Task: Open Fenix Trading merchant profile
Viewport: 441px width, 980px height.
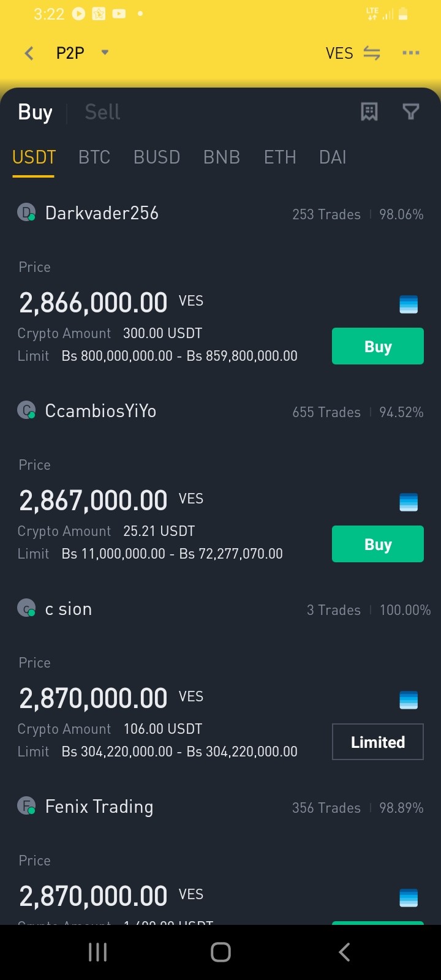Action: click(99, 807)
